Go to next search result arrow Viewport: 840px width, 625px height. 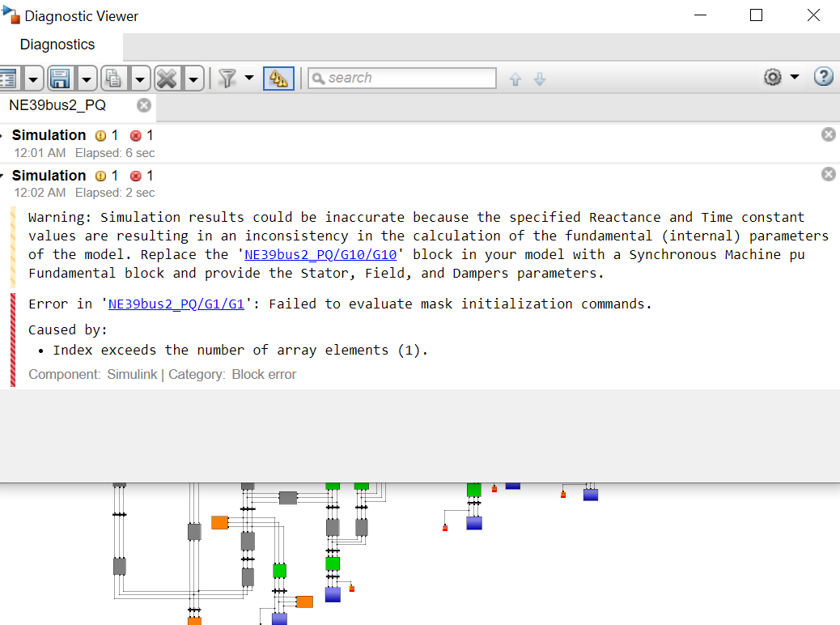click(540, 79)
